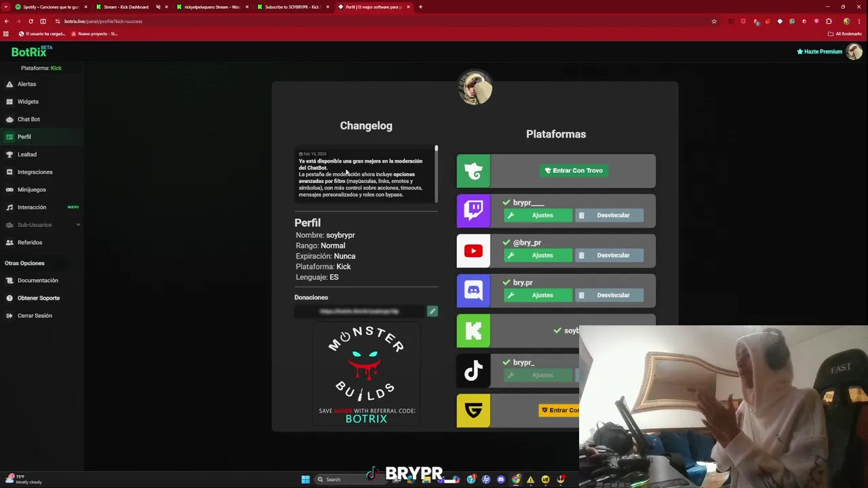Click Desvincular for Twitch account
868x488 pixels.
pyautogui.click(x=609, y=216)
